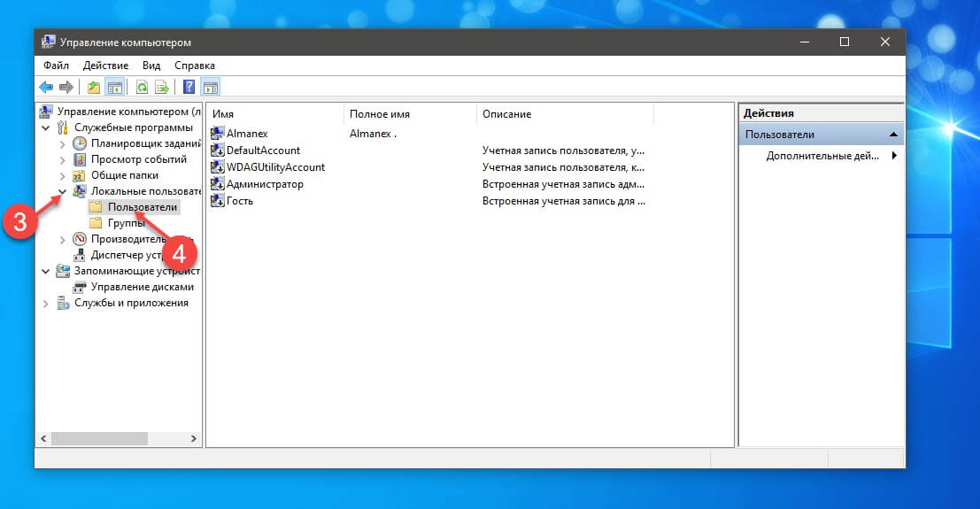The width and height of the screenshot is (980, 509).
Task: Select Пользователи folder in tree
Action: 143,207
